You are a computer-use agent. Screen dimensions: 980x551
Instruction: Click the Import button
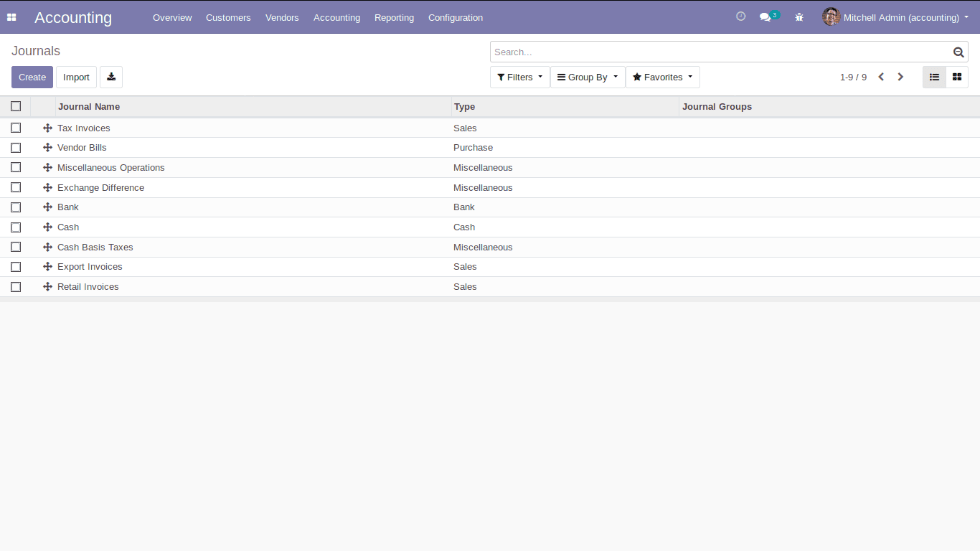coord(76,77)
